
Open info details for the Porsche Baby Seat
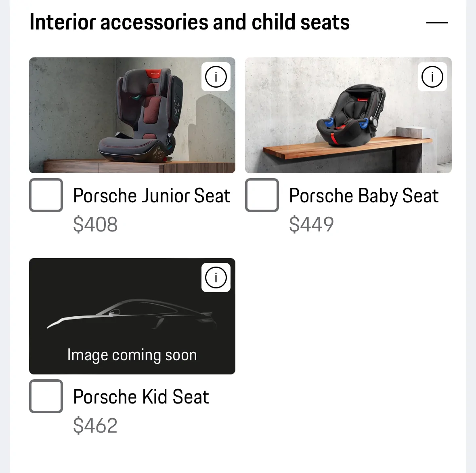click(x=432, y=77)
